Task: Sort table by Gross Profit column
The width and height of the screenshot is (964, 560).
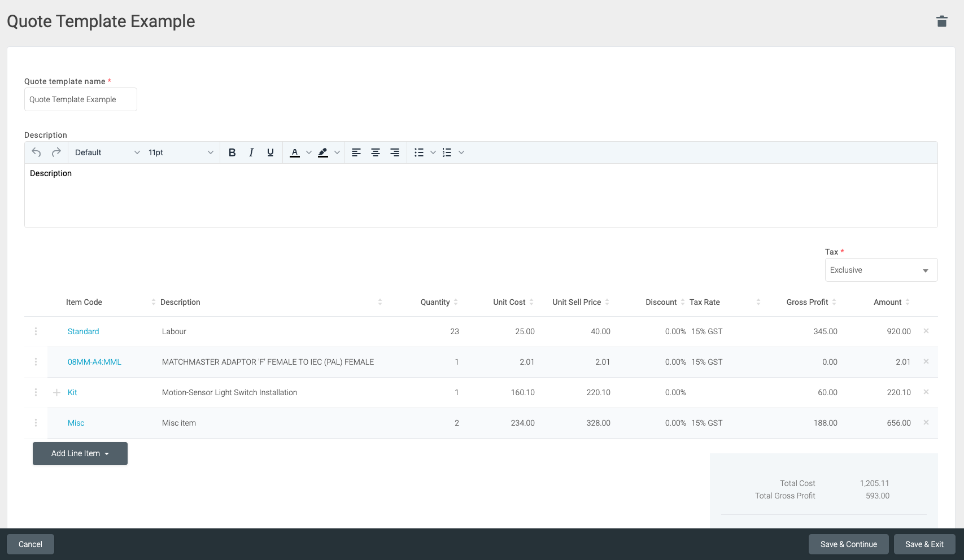Action: [834, 302]
